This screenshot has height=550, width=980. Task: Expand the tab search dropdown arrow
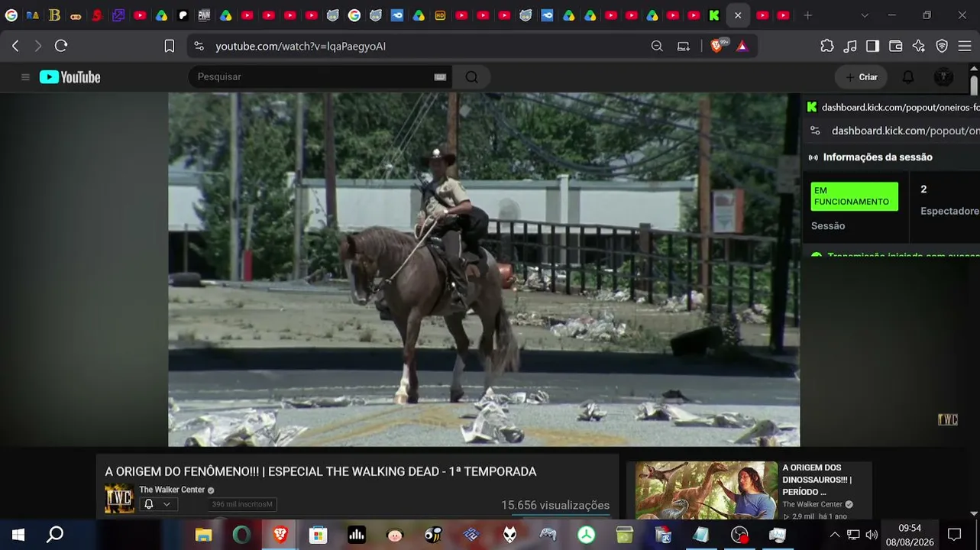[865, 15]
